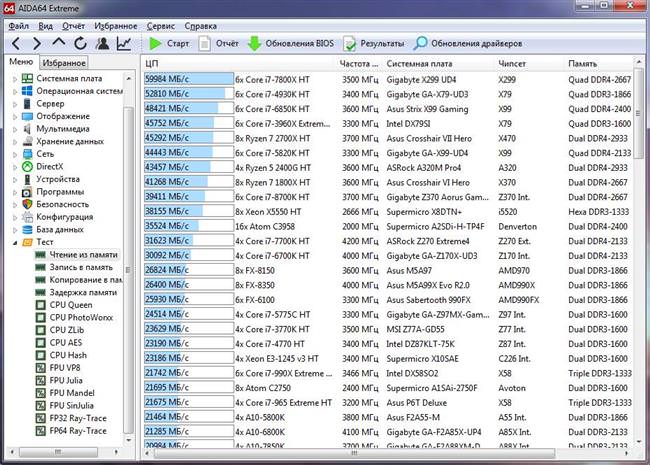Image resolution: width=650 pixels, height=465 pixels.
Task: Click the results list vertical scrollbar thumb
Action: tap(639, 113)
